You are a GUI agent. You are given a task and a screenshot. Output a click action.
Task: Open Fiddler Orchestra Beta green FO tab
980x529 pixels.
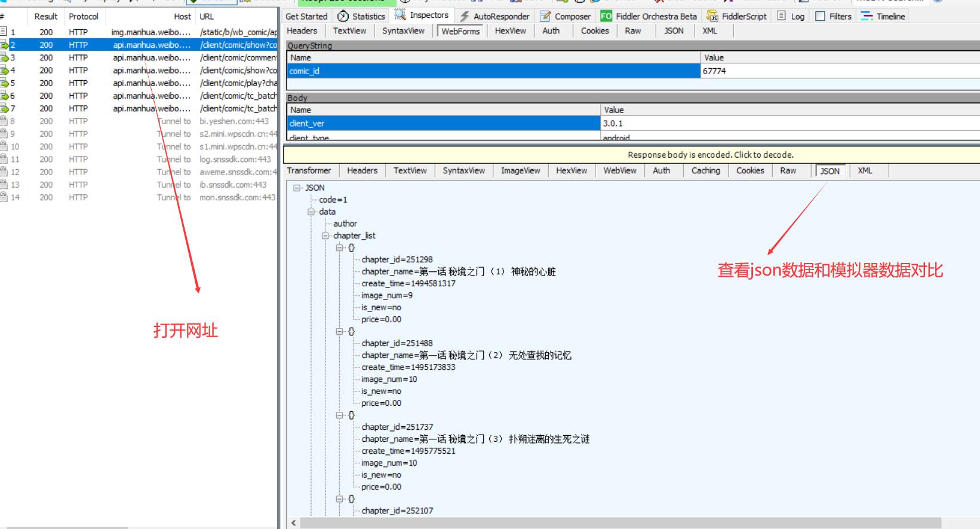[x=649, y=16]
